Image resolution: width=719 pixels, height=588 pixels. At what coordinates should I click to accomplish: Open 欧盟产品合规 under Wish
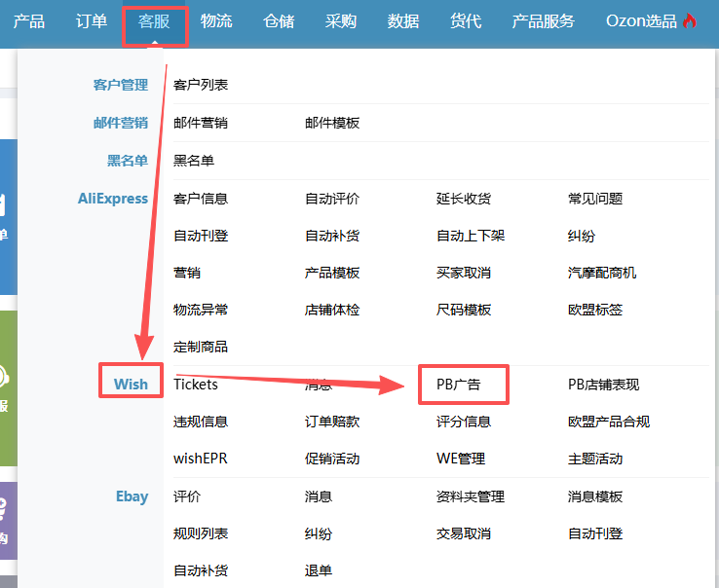609,422
